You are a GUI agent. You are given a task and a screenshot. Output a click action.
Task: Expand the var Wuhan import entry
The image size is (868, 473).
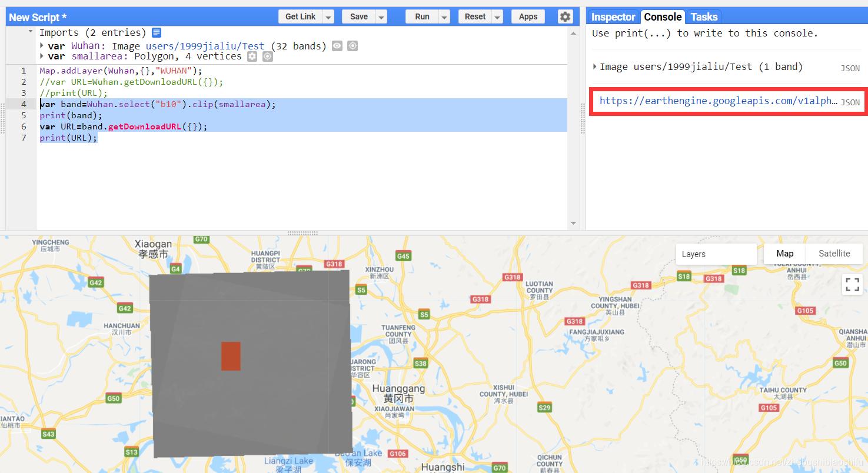point(42,46)
